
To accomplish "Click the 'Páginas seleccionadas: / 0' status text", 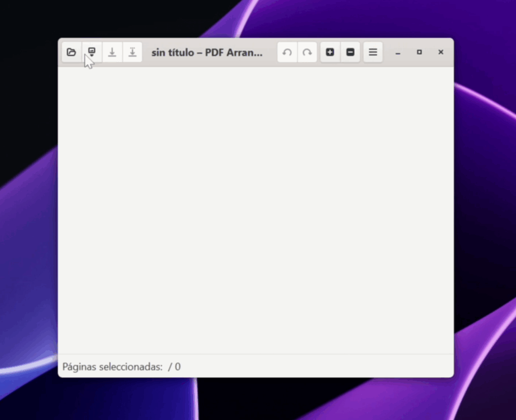I will pos(121,367).
